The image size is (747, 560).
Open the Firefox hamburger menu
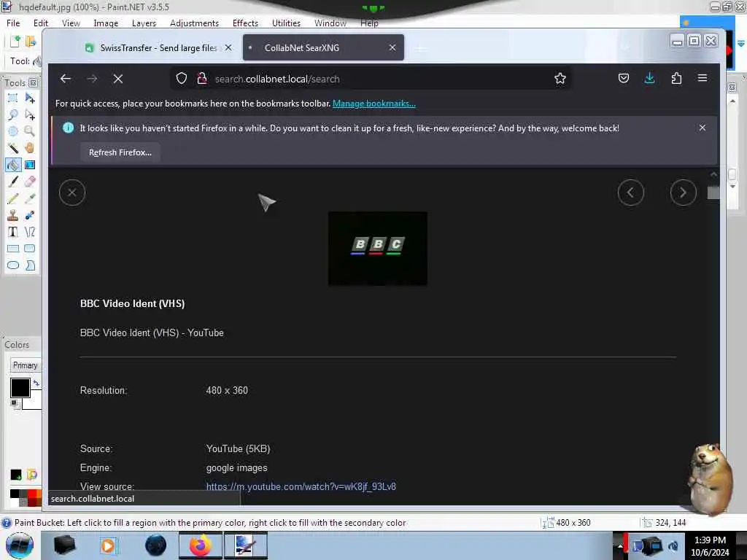(703, 78)
